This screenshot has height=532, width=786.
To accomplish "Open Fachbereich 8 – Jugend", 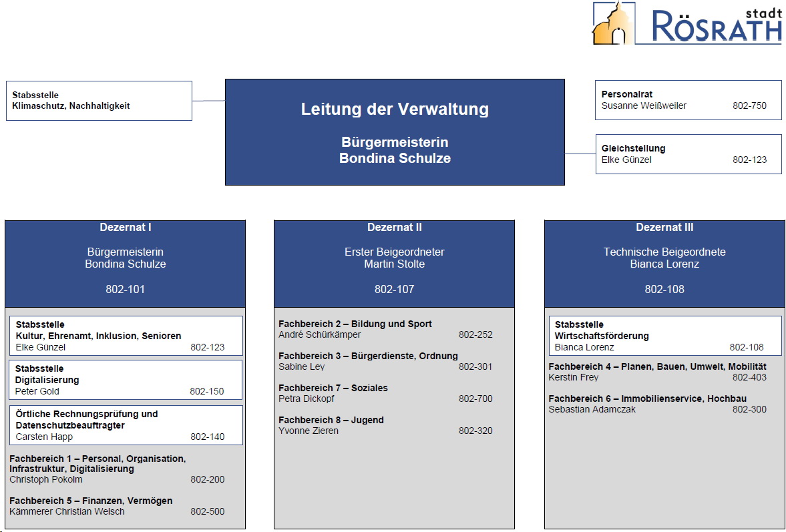I will pos(331,420).
